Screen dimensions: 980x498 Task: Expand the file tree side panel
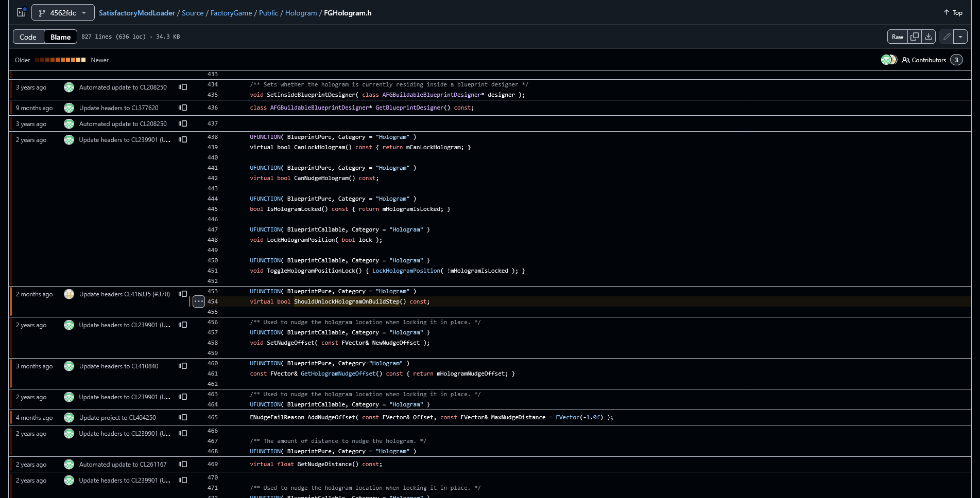21,12
